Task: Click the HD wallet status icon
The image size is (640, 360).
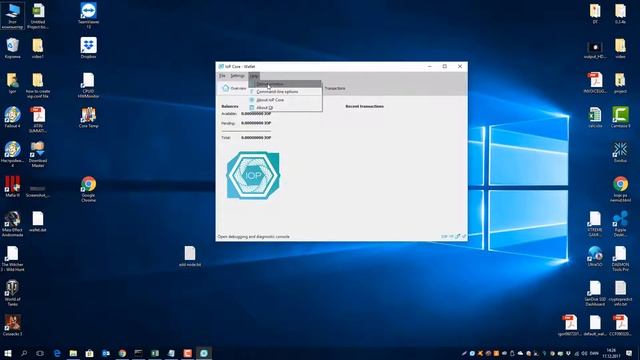Action: pos(451,236)
